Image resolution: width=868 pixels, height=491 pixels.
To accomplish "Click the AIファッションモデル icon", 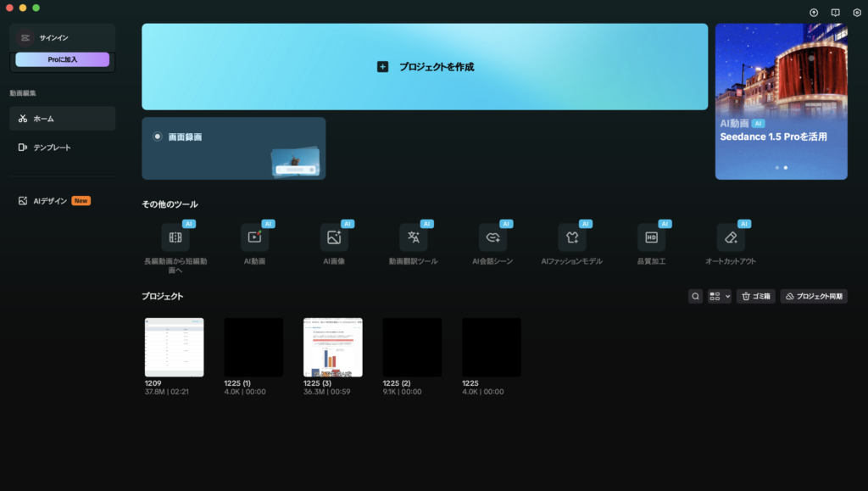I will coord(571,238).
